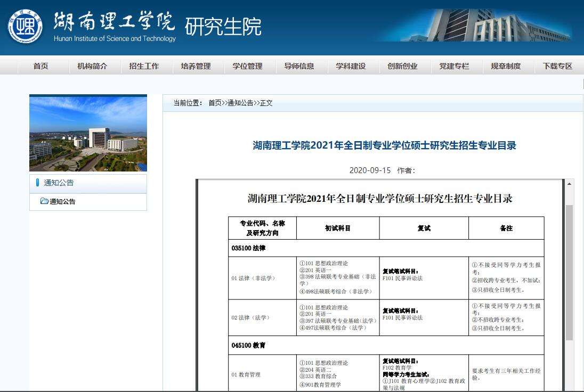Open the 学位管理 menu item
The image size is (584, 392).
(247, 66)
